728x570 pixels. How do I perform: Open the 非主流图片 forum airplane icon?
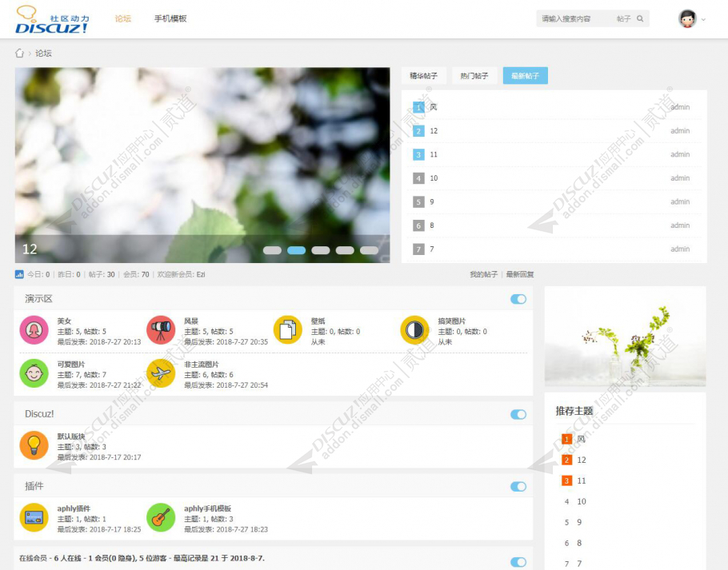(x=161, y=373)
